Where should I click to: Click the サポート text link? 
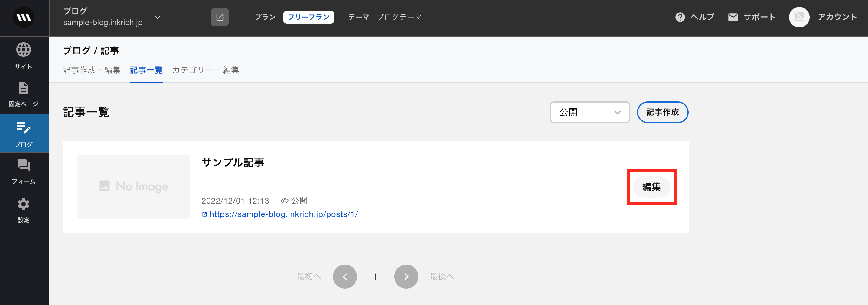[x=759, y=17]
